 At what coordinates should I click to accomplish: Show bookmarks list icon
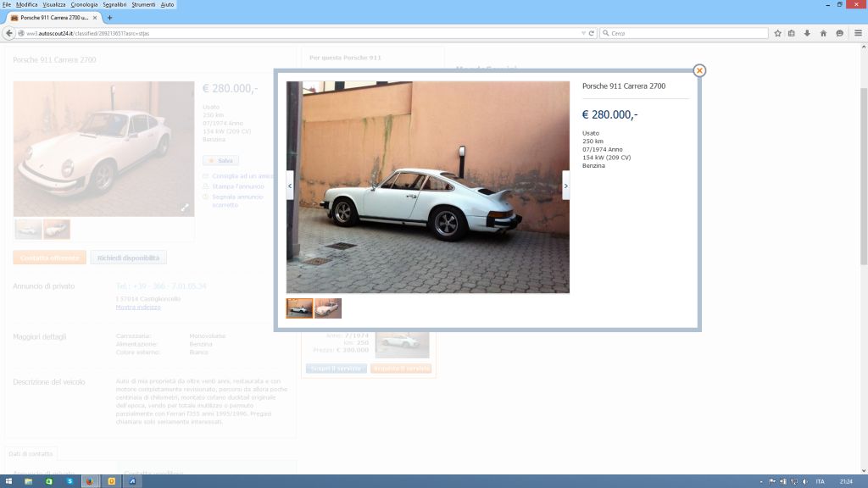point(792,33)
